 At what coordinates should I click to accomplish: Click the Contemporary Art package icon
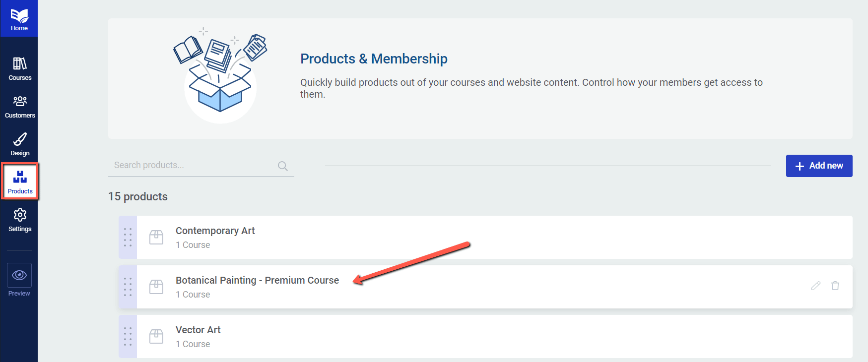point(156,237)
